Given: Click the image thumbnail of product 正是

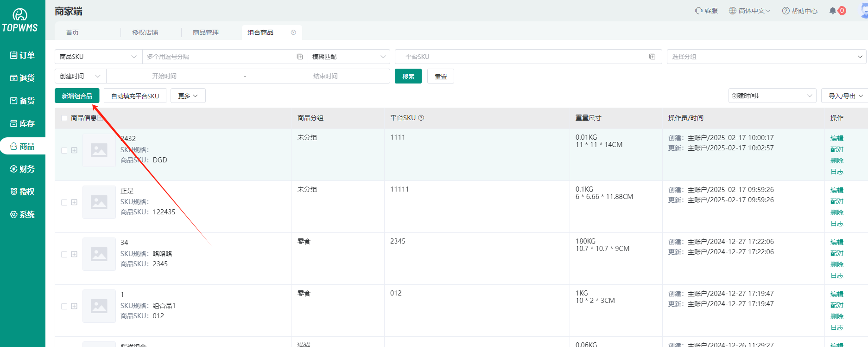Looking at the screenshot, I should click(99, 202).
